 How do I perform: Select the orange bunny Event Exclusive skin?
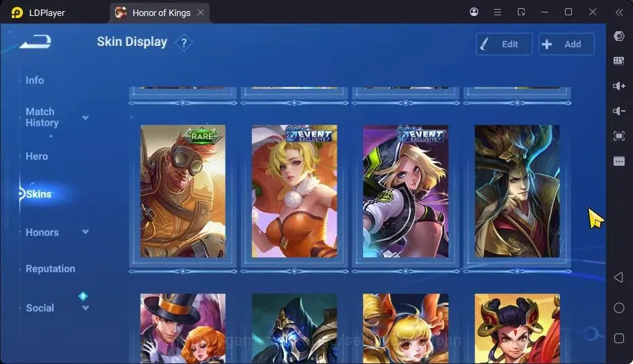(x=294, y=191)
